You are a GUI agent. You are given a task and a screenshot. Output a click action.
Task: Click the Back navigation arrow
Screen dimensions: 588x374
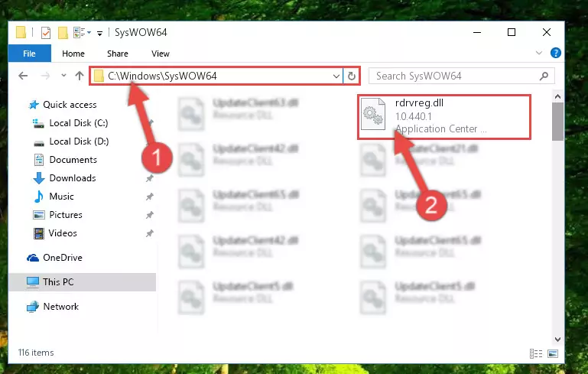click(x=23, y=76)
